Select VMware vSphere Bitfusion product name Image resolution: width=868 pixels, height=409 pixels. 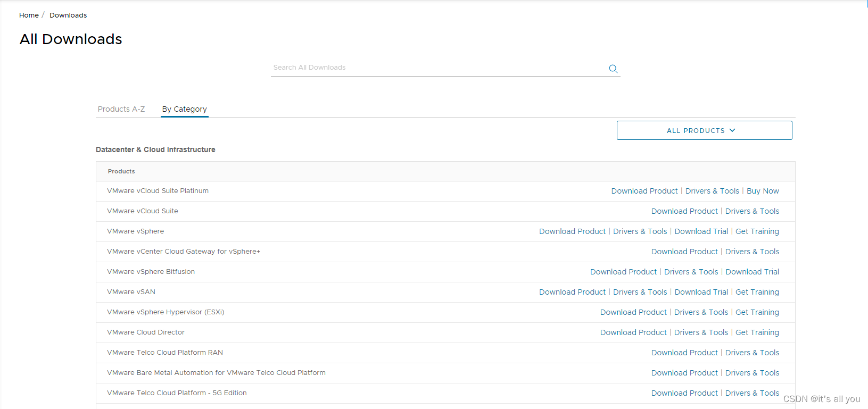pos(151,272)
